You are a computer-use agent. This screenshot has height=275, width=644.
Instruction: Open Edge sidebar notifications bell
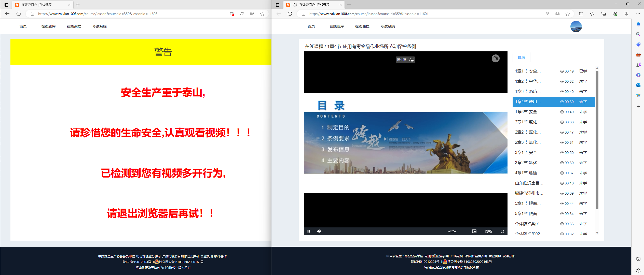click(638, 24)
